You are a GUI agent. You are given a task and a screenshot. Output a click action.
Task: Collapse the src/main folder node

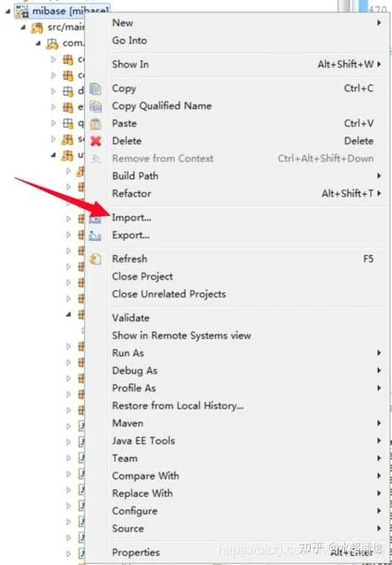point(23,27)
